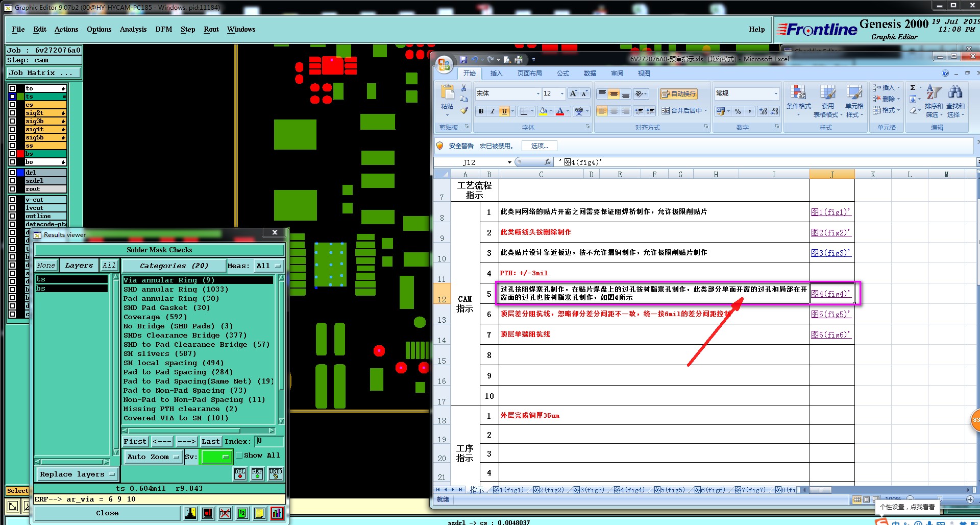
Task: Open the DFM menu in Genesis
Action: (164, 29)
